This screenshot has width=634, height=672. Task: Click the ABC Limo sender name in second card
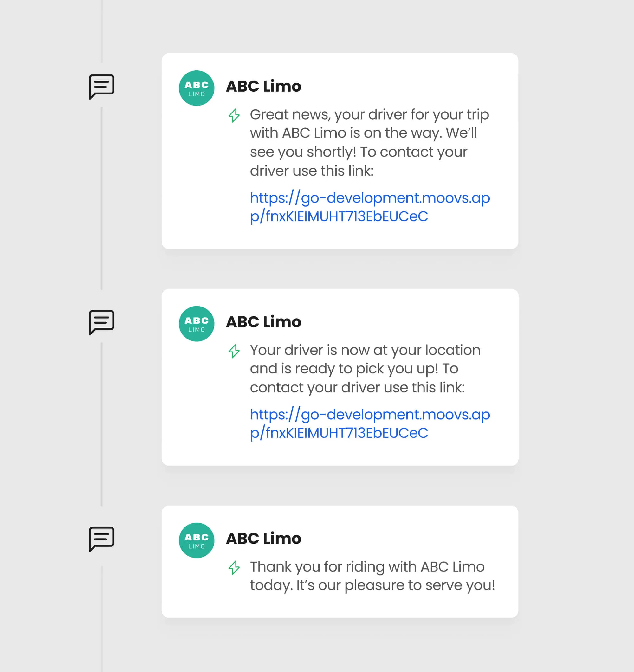[263, 322]
